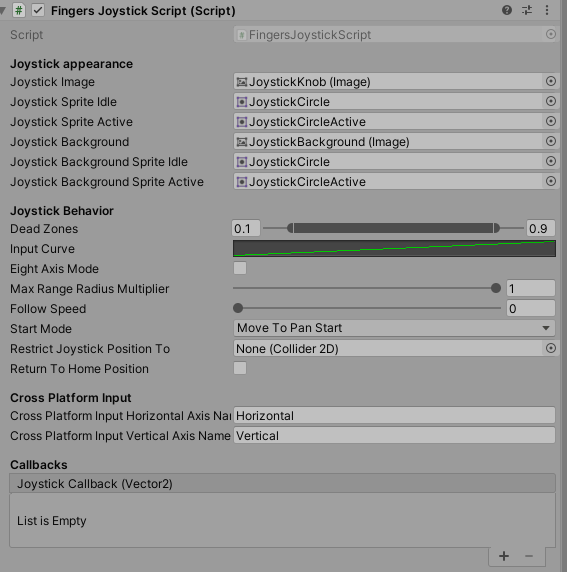This screenshot has height=572, width=567.
Task: Click the Start Mode label
Action: 41,329
